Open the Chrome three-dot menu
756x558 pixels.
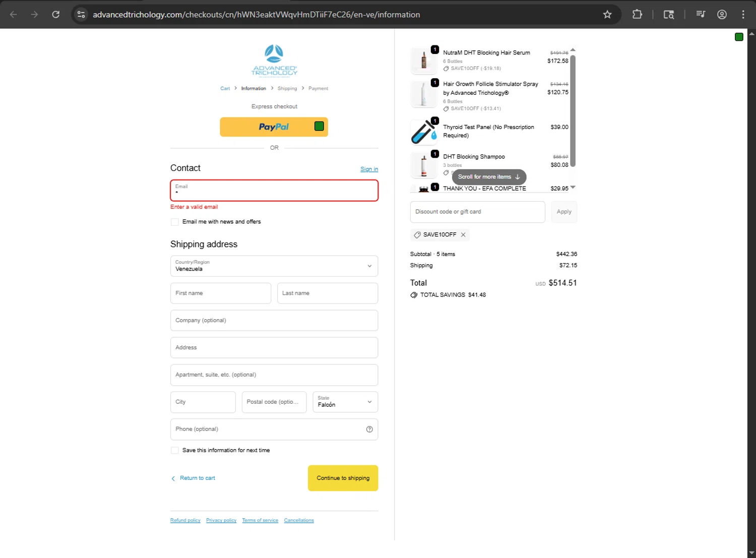743,15
